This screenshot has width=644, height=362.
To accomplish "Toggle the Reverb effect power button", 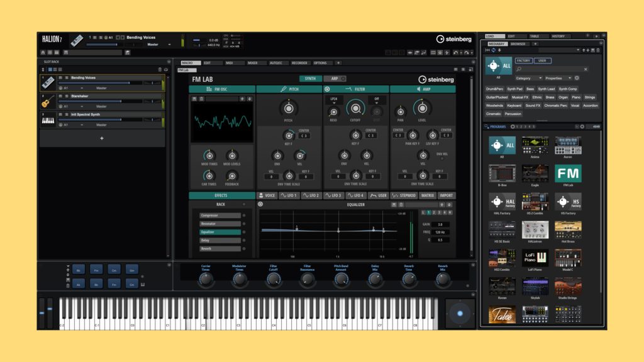I will point(244,248).
